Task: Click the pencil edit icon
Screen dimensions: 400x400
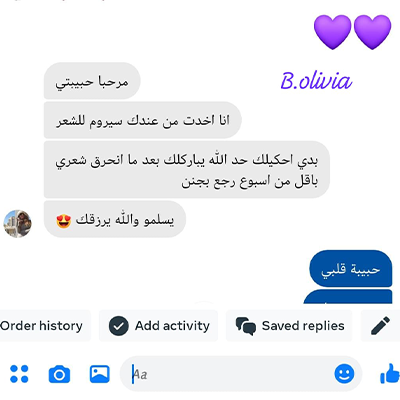Action: tap(380, 326)
